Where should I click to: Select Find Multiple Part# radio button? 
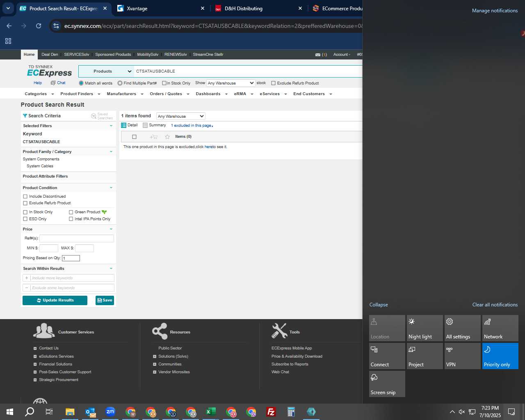(x=120, y=83)
